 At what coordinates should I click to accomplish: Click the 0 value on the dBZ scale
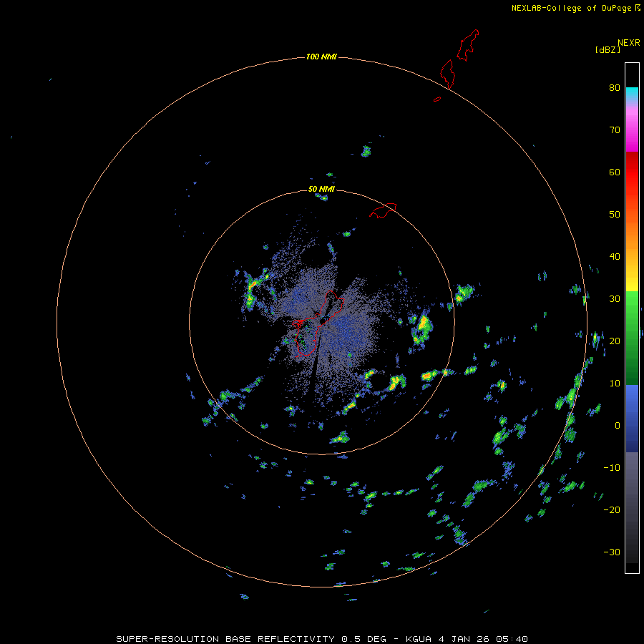pos(618,426)
